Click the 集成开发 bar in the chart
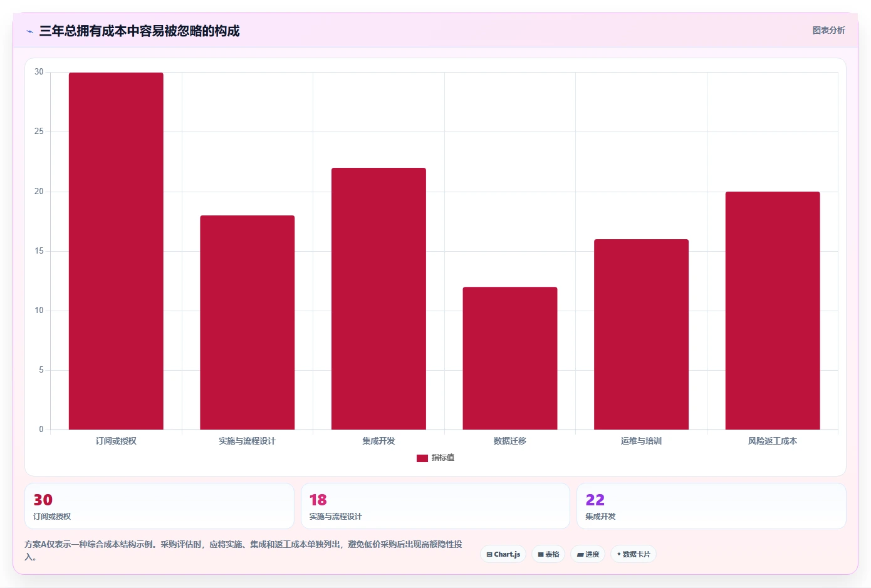The image size is (871, 588). click(378, 299)
